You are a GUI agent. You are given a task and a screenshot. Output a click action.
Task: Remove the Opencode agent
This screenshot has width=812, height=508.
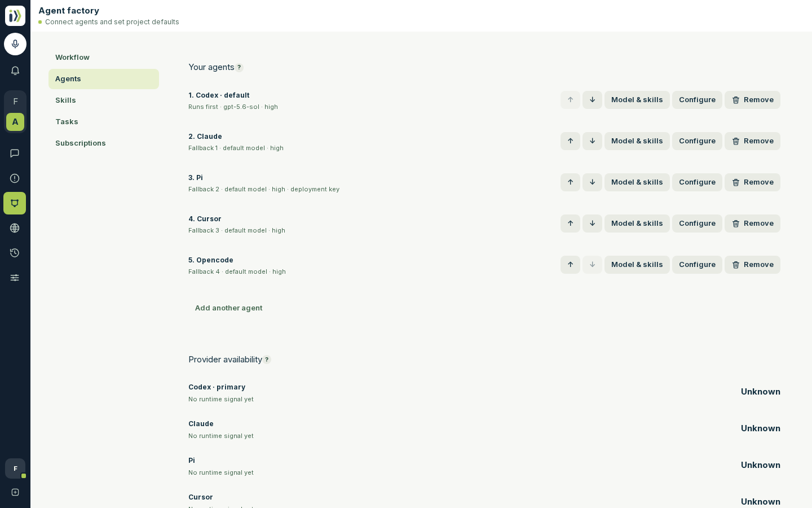(x=752, y=265)
